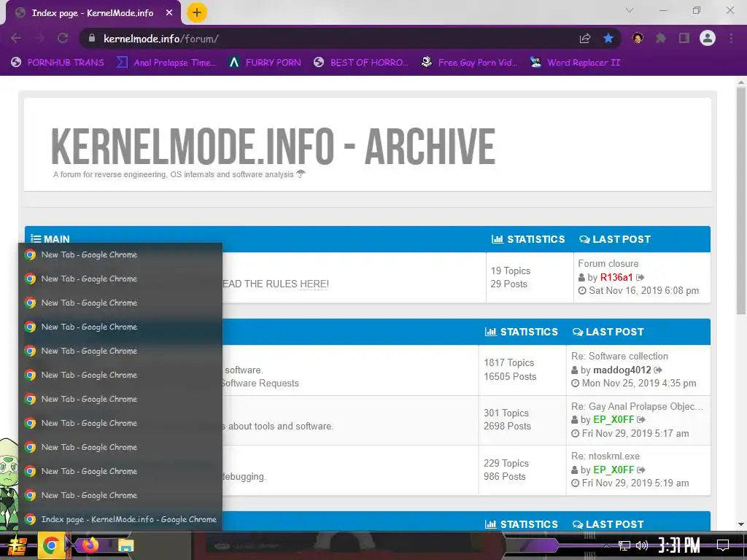Click the page vertical scrollbar thumb
This screenshot has width=747, height=560.
[x=741, y=200]
